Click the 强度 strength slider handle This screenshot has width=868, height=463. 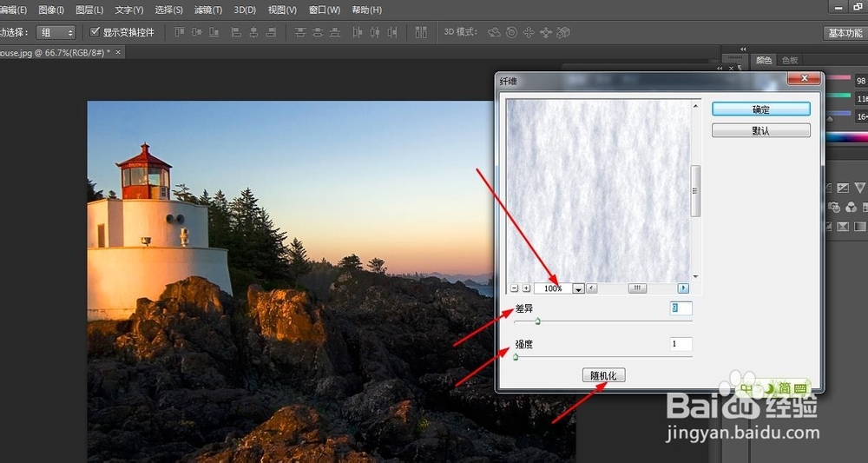click(516, 357)
